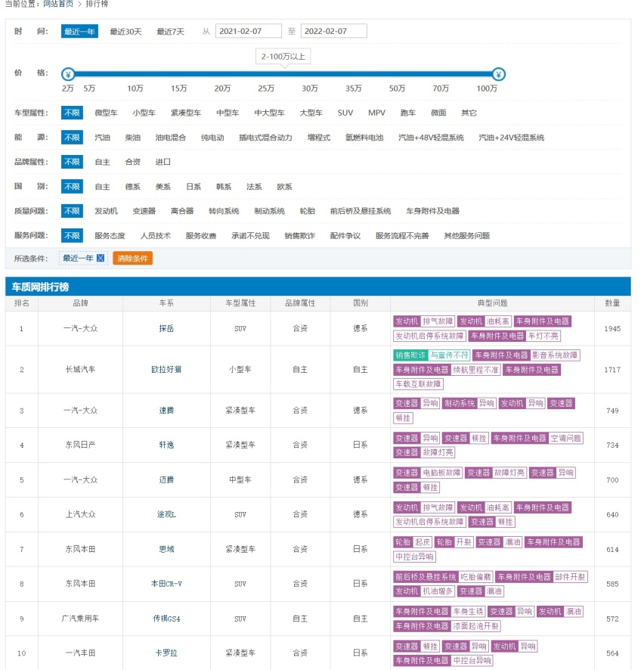Click the 数量 column header
The height and width of the screenshot is (670, 644).
(612, 303)
